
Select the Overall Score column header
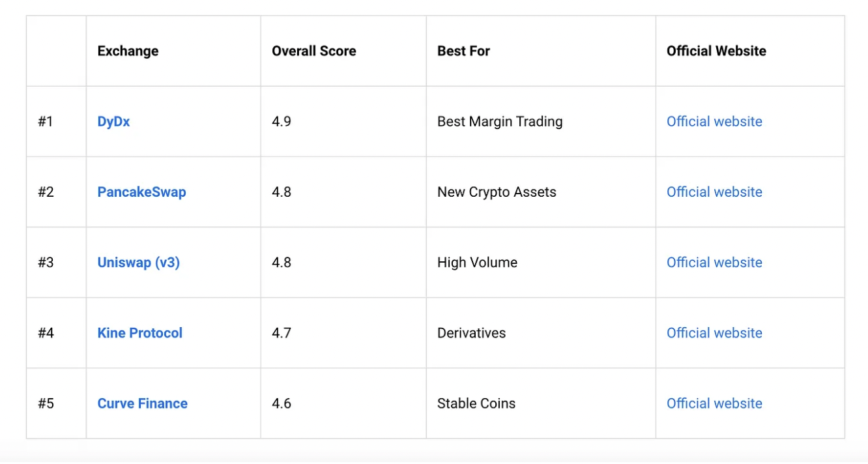(x=314, y=51)
